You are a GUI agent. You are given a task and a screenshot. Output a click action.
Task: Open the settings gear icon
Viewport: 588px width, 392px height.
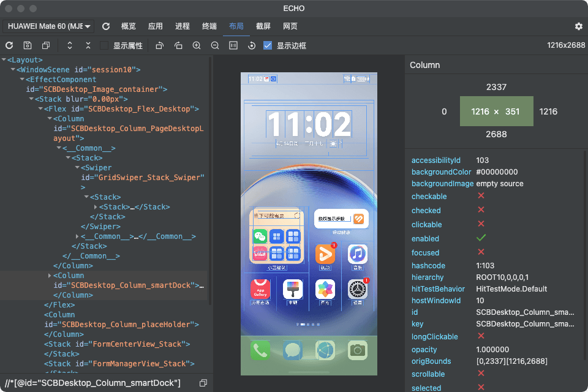click(x=578, y=26)
